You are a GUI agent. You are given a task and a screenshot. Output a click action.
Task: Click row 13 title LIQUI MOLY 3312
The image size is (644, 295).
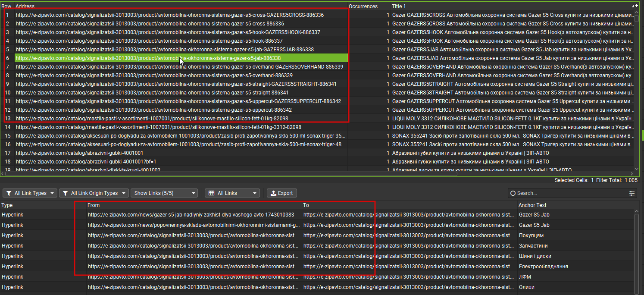tap(512, 118)
